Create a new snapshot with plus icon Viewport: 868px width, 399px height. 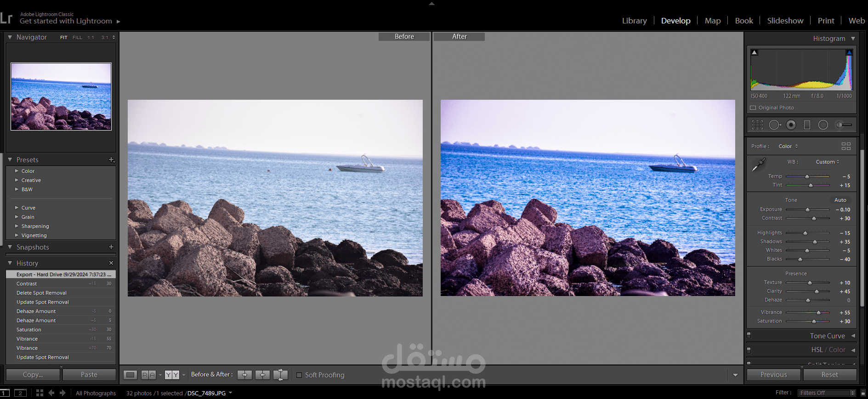point(111,247)
